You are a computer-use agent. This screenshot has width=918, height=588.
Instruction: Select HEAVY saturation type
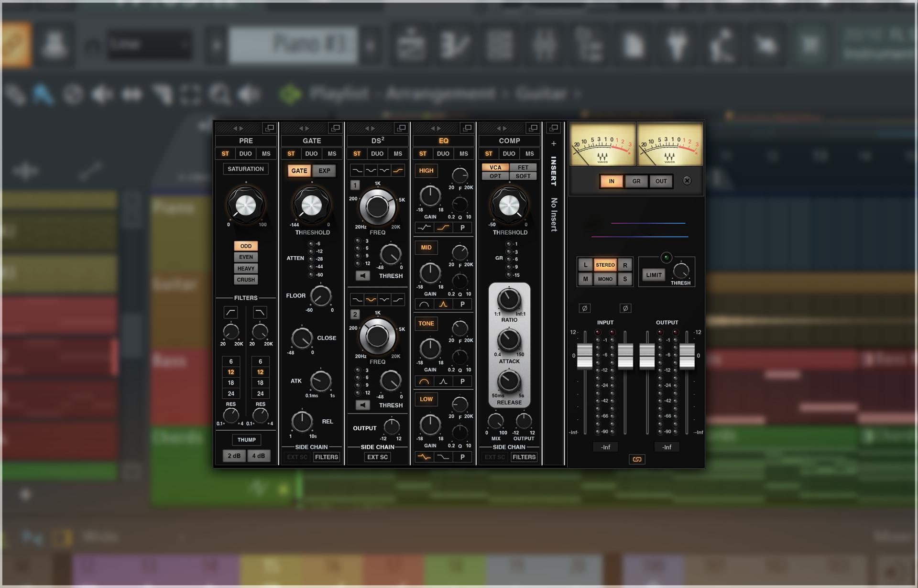[x=246, y=269]
